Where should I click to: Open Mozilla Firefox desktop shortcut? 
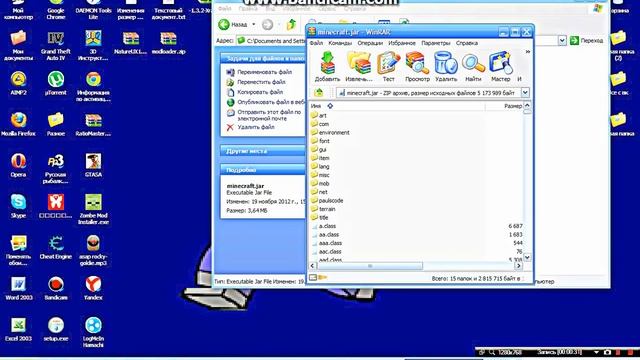pyautogui.click(x=18, y=124)
